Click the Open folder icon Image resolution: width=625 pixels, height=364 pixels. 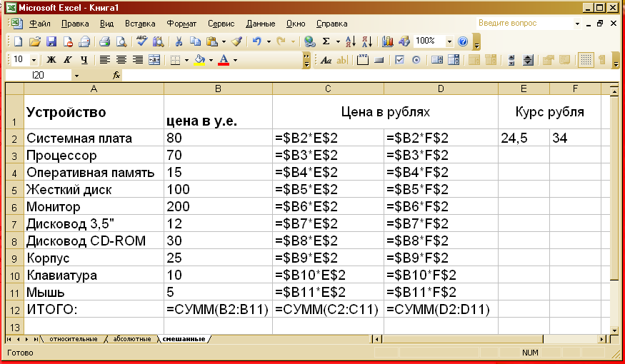(35, 41)
